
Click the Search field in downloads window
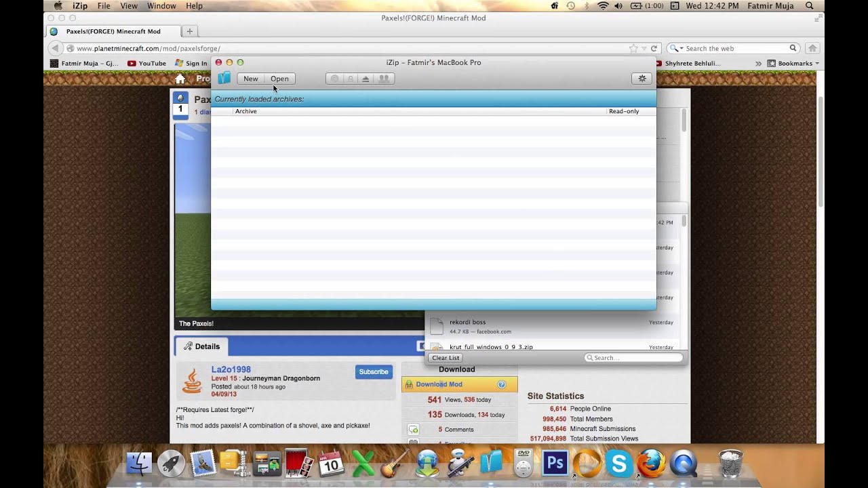point(633,358)
